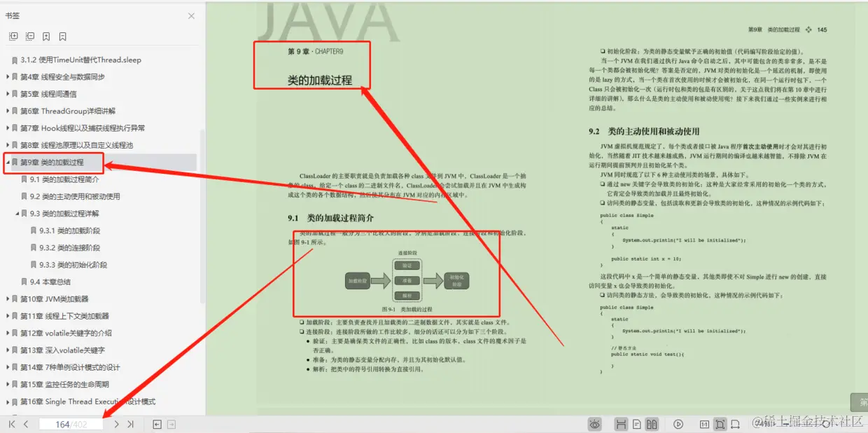Image resolution: width=868 pixels, height=433 pixels.
Task: Open bookmark 3.1.2 使用TimeUnit替代Thread.sleep
Action: pyautogui.click(x=80, y=60)
